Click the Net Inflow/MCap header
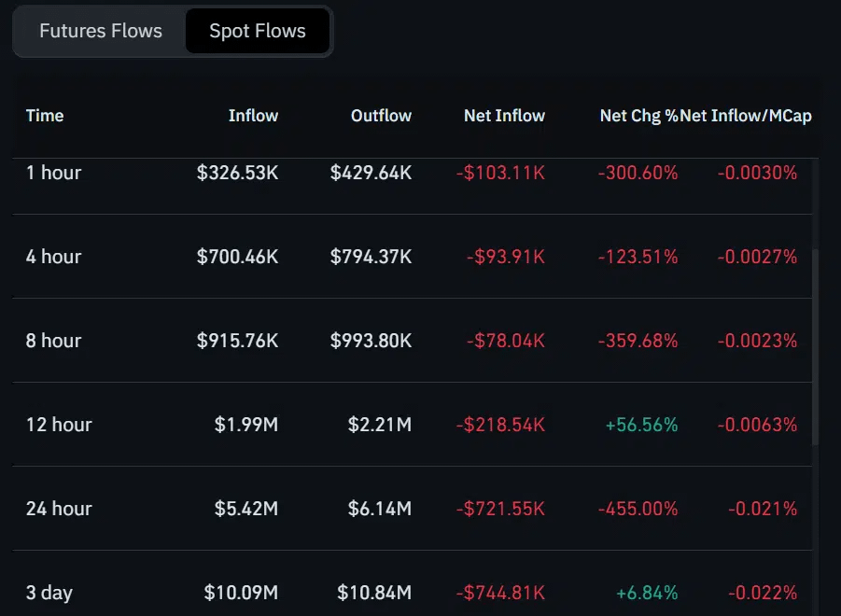This screenshot has height=616, width=841. (747, 116)
